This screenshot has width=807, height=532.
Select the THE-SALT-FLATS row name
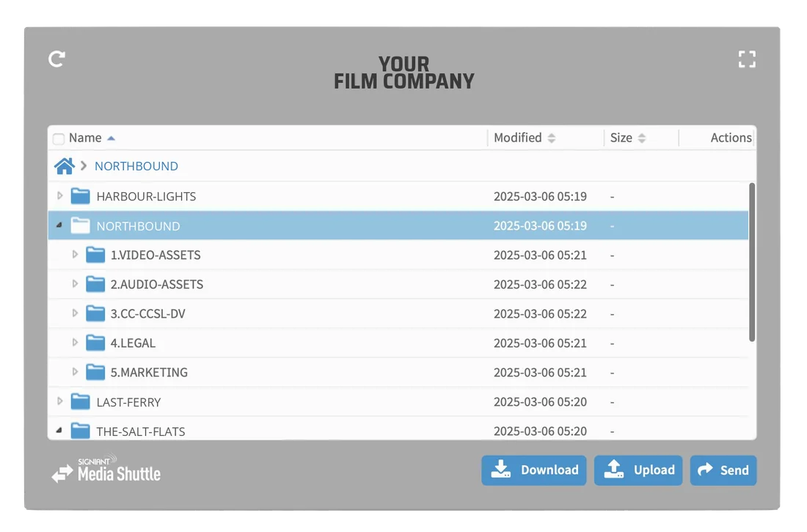coord(141,431)
